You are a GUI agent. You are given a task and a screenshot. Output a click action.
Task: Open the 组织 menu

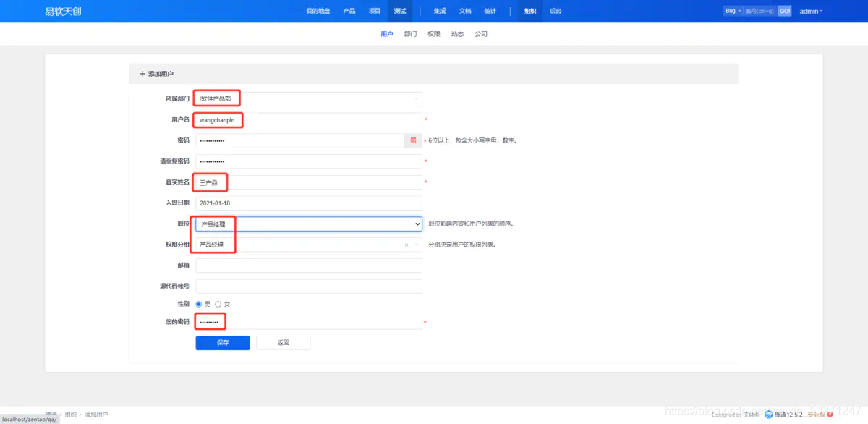click(530, 11)
